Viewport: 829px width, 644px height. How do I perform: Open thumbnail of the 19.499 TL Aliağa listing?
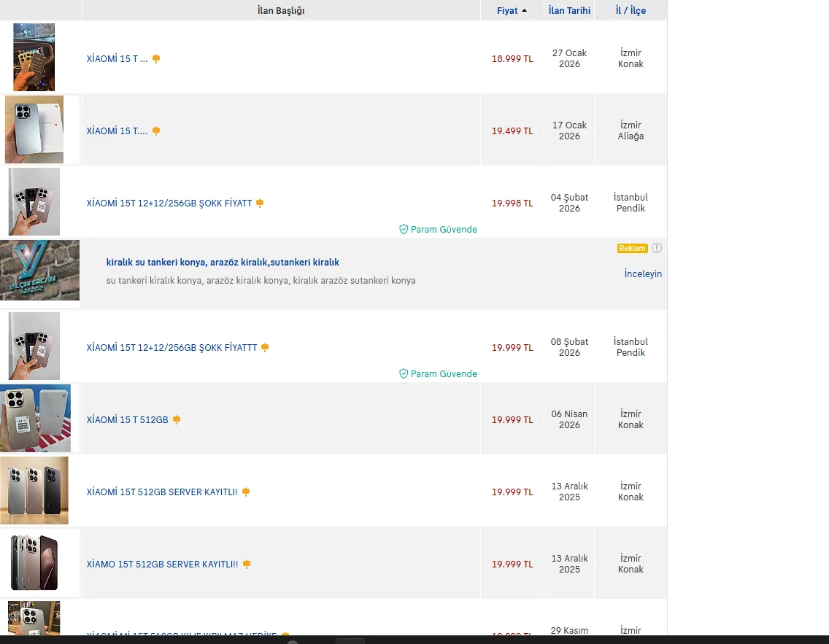pos(34,129)
